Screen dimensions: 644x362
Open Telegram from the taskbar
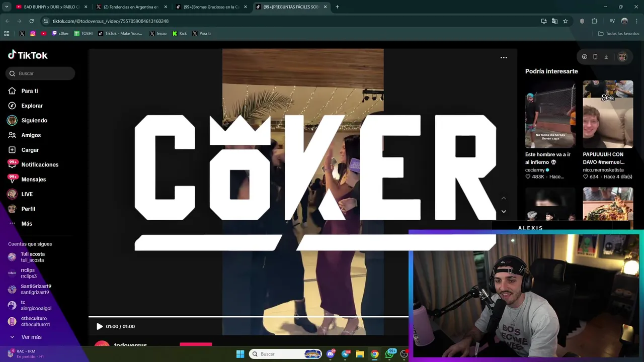tap(345, 354)
